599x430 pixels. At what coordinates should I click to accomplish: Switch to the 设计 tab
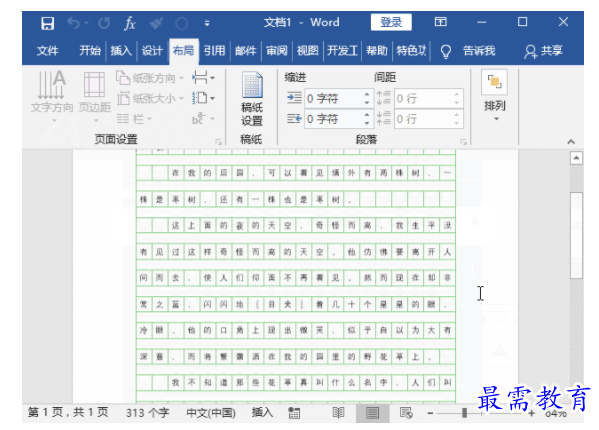(x=152, y=51)
